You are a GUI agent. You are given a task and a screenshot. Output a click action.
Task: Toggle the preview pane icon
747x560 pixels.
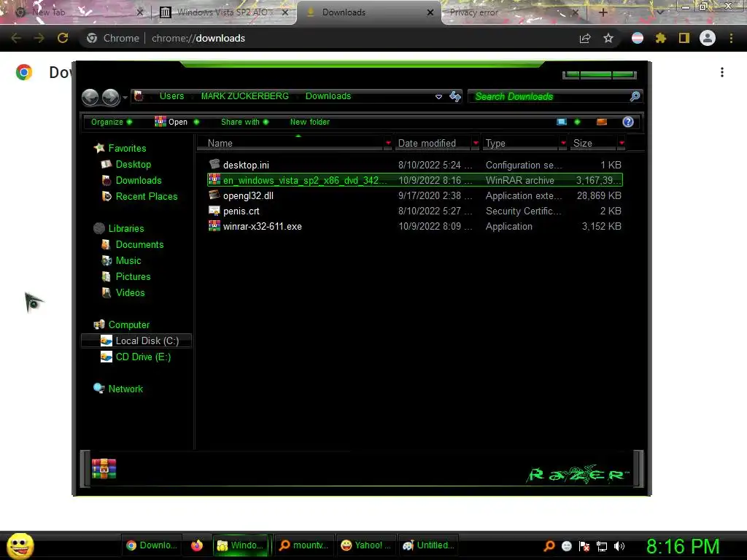click(602, 122)
